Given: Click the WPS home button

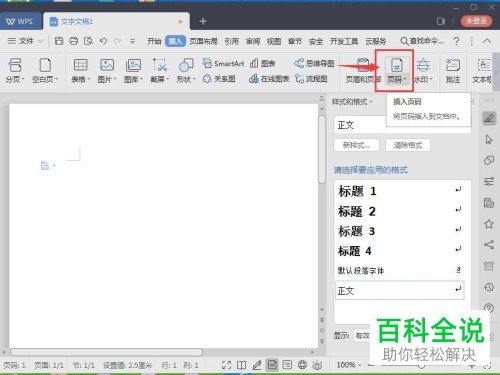Looking at the screenshot, I should pyautogui.click(x=20, y=21).
